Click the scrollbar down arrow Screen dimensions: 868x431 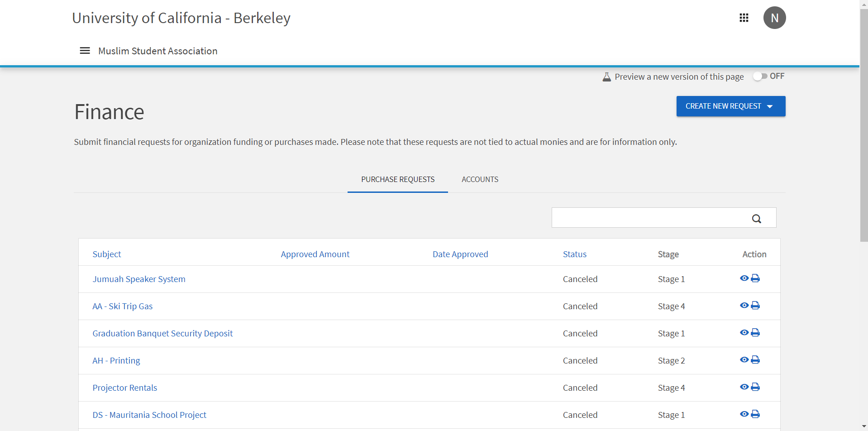[863, 427]
